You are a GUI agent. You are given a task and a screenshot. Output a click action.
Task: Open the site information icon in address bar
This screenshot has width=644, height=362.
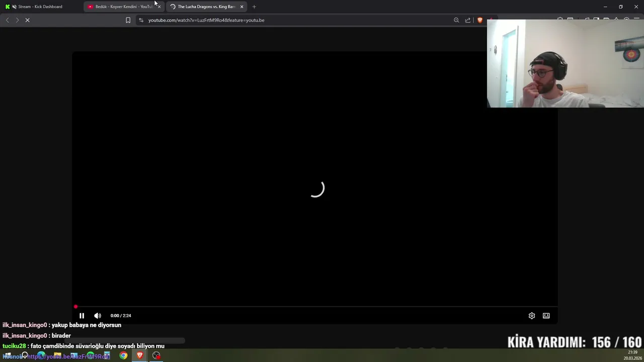click(x=141, y=20)
